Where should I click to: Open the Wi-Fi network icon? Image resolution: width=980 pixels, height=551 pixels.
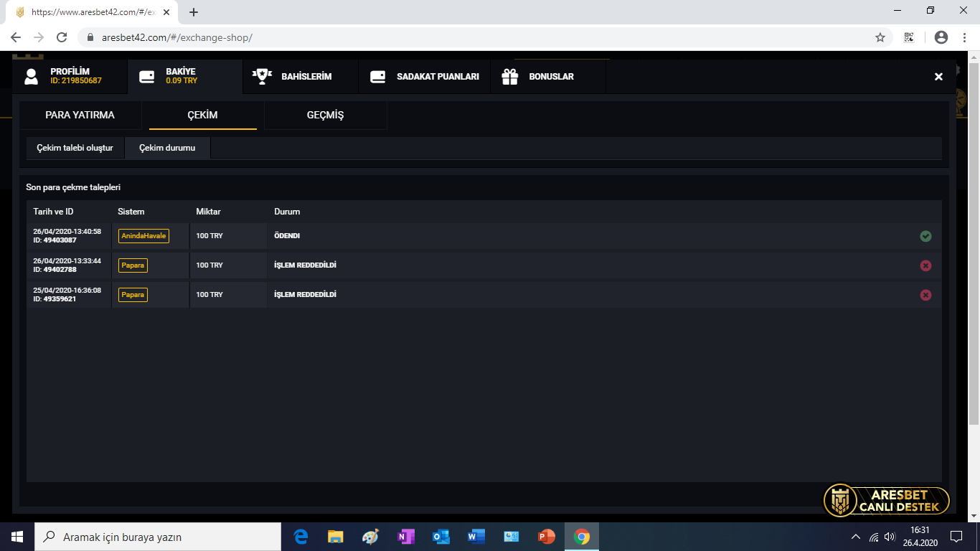tap(873, 537)
